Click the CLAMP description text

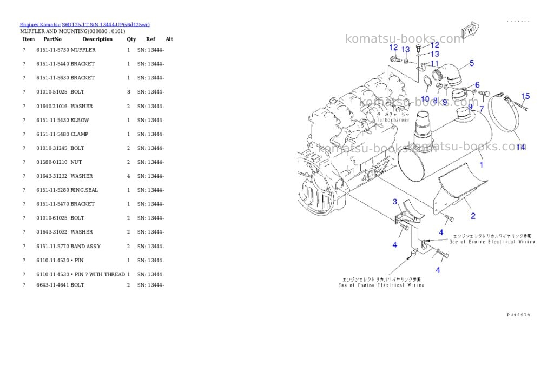pyautogui.click(x=80, y=134)
